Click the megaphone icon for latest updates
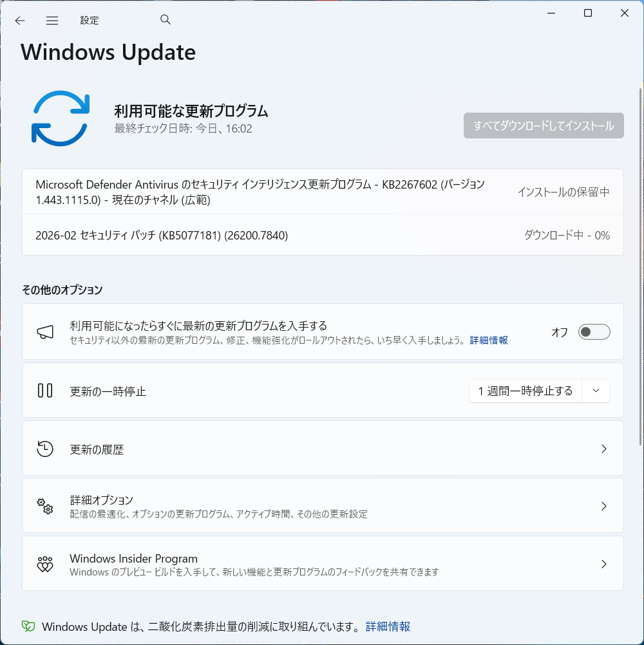 (45, 332)
